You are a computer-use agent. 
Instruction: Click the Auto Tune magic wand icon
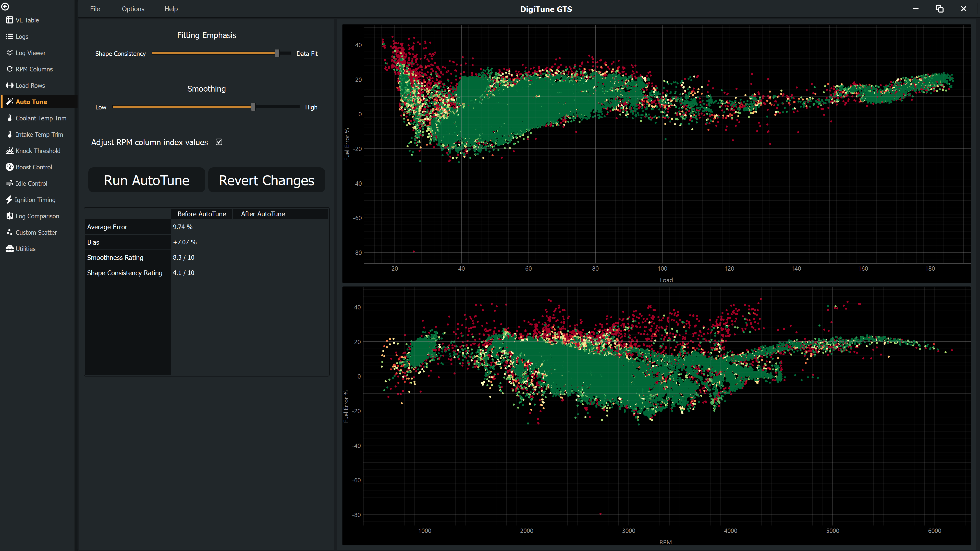(x=9, y=102)
